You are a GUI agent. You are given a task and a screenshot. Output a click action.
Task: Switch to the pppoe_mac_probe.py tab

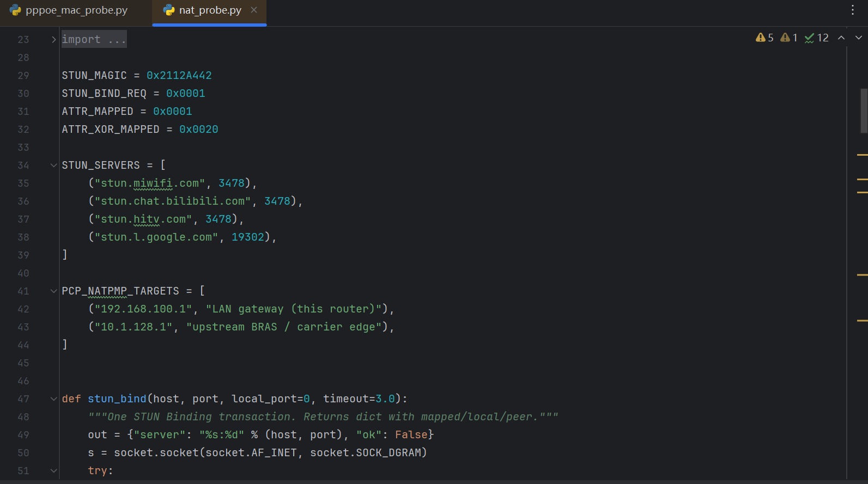[x=69, y=10]
